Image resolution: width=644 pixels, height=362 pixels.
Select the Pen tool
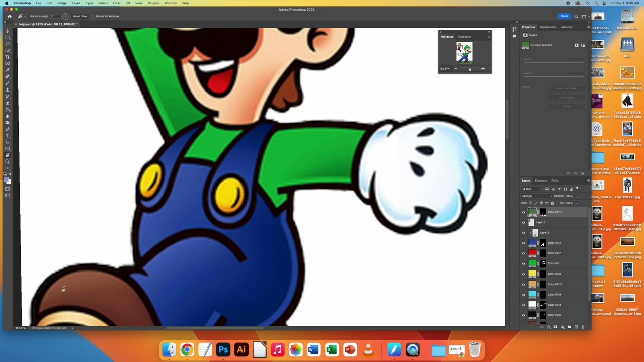point(7,129)
